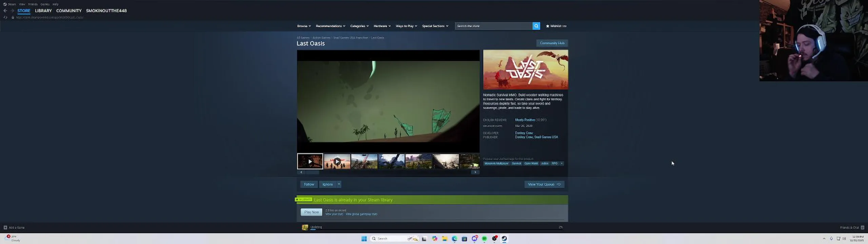Open Discord from taskbar
The height and width of the screenshot is (244, 868).
point(474,239)
